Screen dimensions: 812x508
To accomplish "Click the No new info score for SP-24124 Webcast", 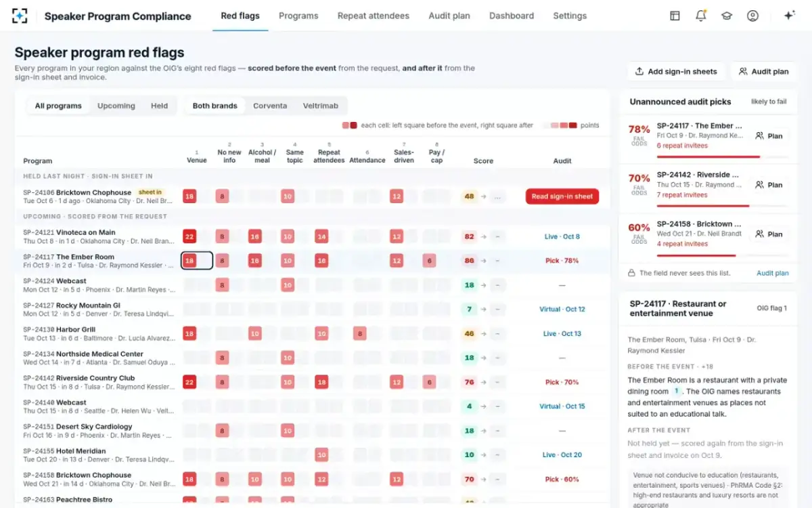I will (x=222, y=285).
